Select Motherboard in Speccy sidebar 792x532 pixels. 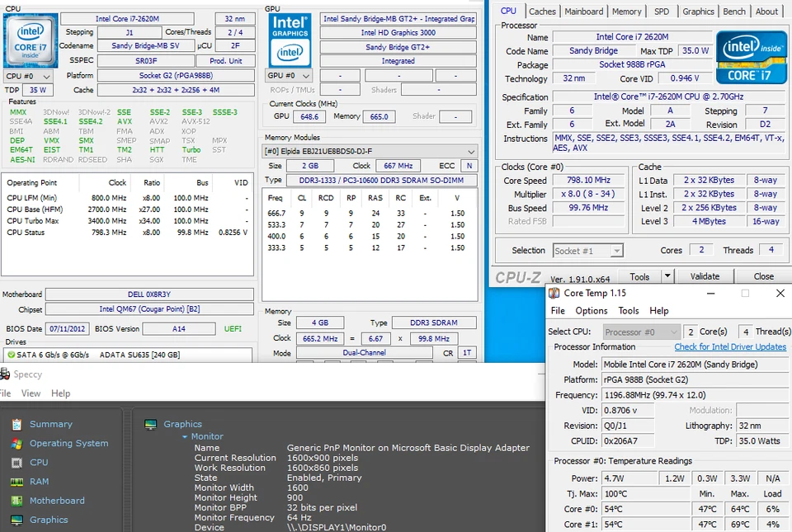[56, 500]
